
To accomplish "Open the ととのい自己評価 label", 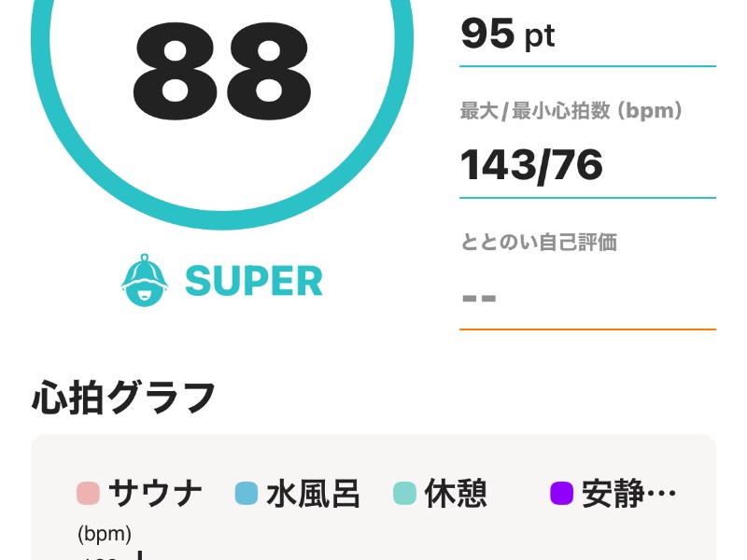I will tap(539, 242).
